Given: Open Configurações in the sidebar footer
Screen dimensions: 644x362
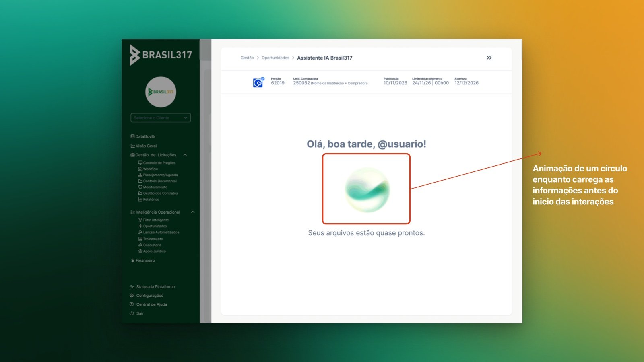Looking at the screenshot, I should tap(146, 296).
